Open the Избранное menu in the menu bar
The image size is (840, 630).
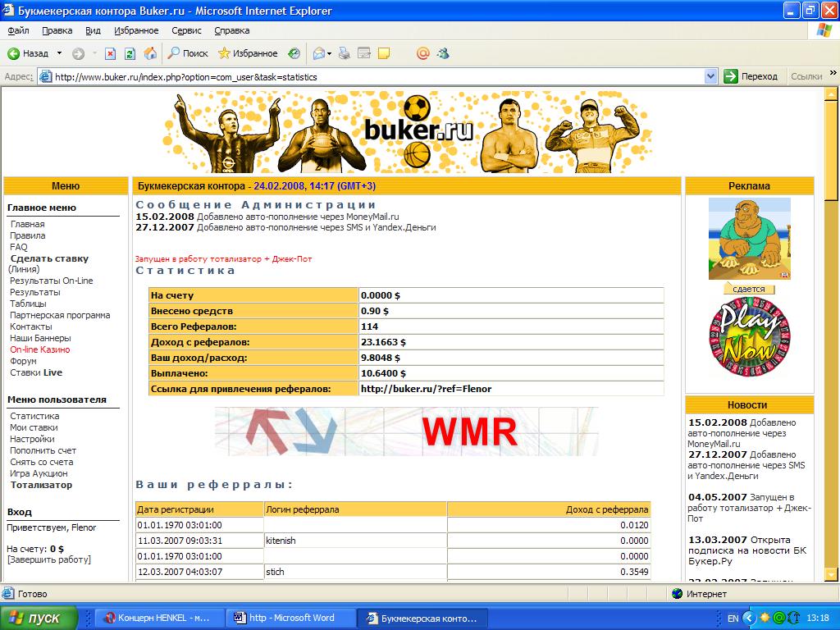(136, 30)
